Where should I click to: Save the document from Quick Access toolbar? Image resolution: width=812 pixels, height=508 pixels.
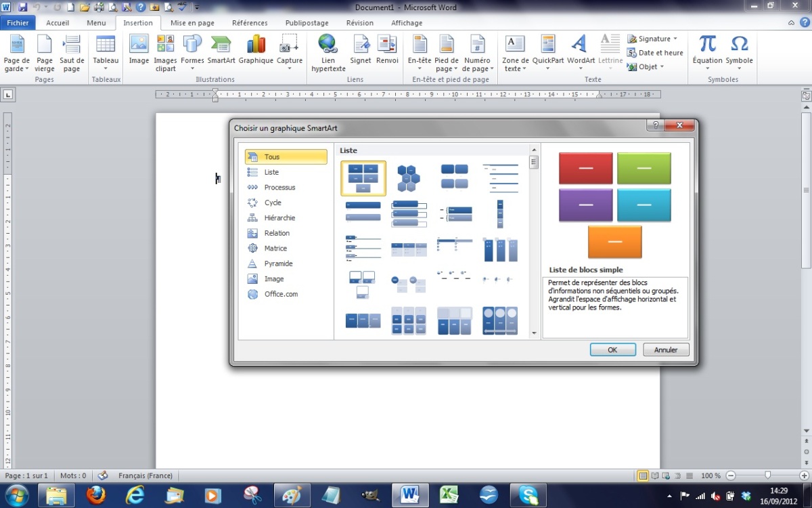tap(22, 7)
